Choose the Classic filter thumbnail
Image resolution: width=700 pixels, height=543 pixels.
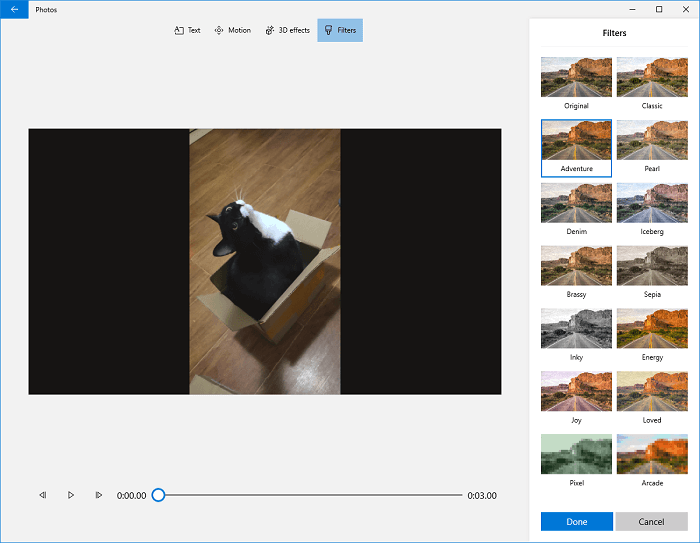click(652, 77)
